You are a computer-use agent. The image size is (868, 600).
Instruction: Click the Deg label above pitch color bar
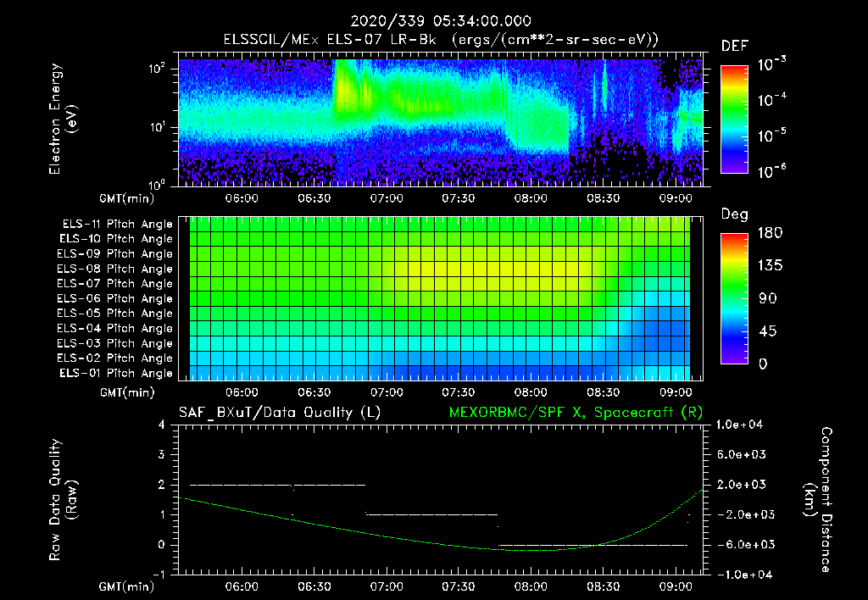click(x=735, y=214)
